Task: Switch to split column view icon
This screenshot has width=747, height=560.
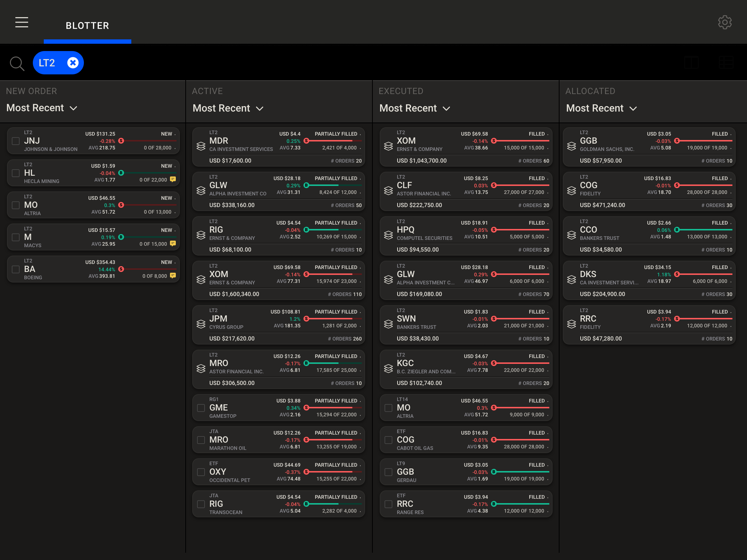Action: click(691, 63)
